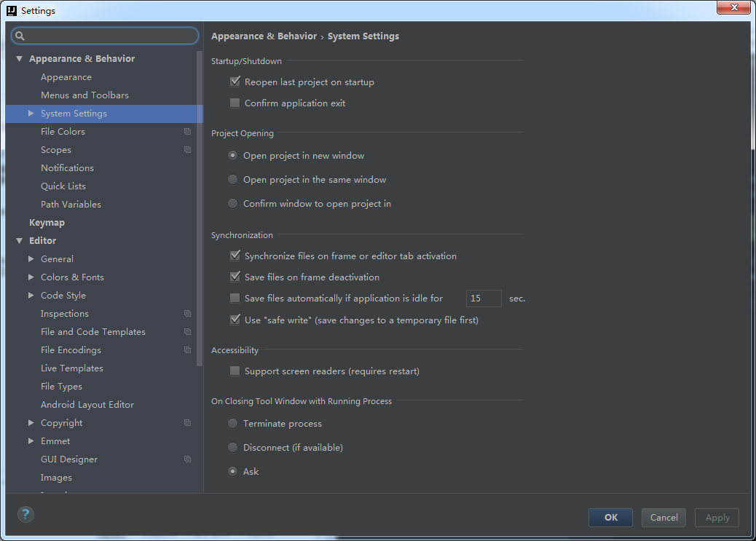This screenshot has height=541, width=756.
Task: Click the IntelliJ logo in the title bar
Action: [x=11, y=11]
